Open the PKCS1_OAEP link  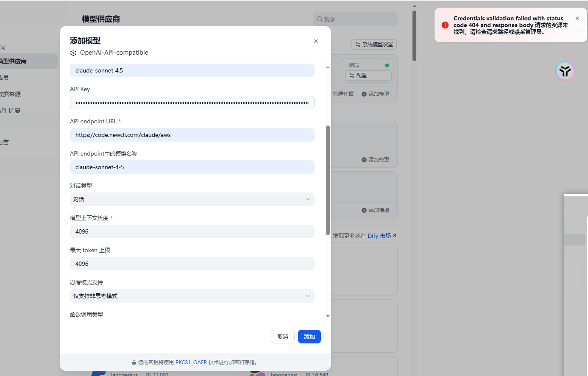(x=191, y=362)
